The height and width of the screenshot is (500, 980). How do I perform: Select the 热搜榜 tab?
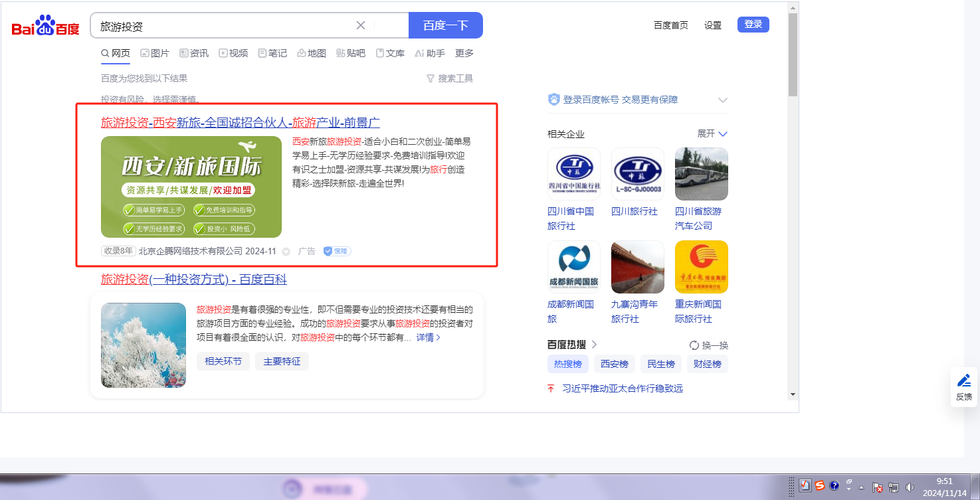pyautogui.click(x=568, y=364)
